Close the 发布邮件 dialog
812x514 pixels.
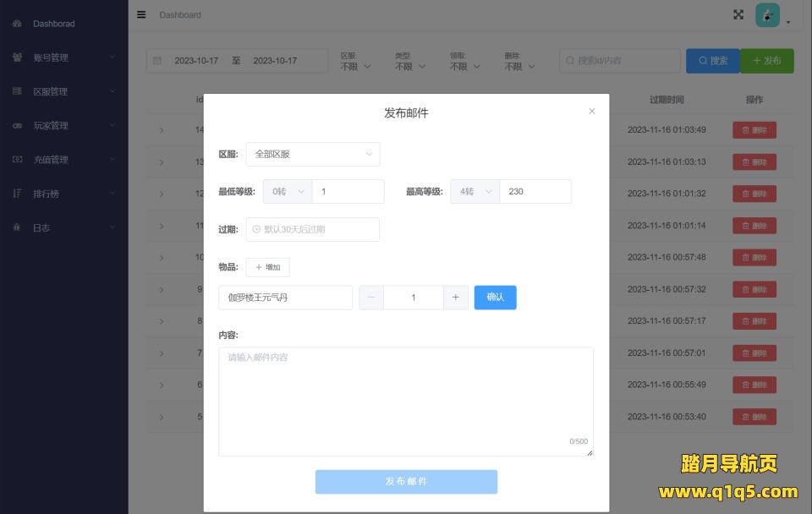click(x=592, y=112)
